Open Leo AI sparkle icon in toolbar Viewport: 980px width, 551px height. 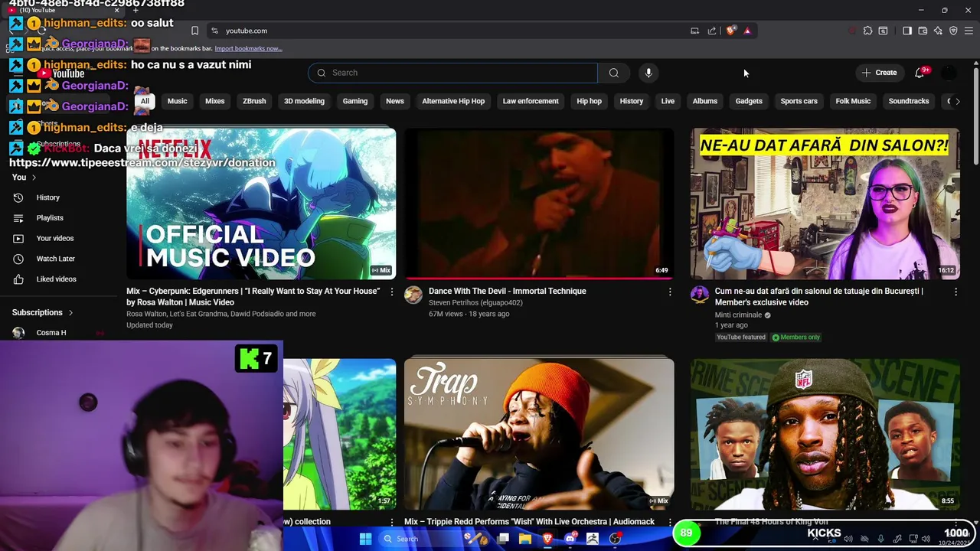(x=938, y=31)
